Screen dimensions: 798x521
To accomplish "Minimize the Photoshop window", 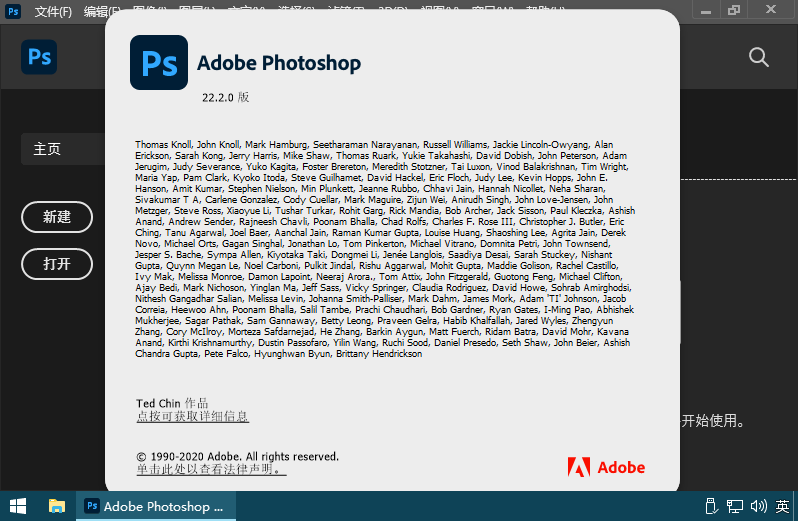I will pyautogui.click(x=705, y=10).
